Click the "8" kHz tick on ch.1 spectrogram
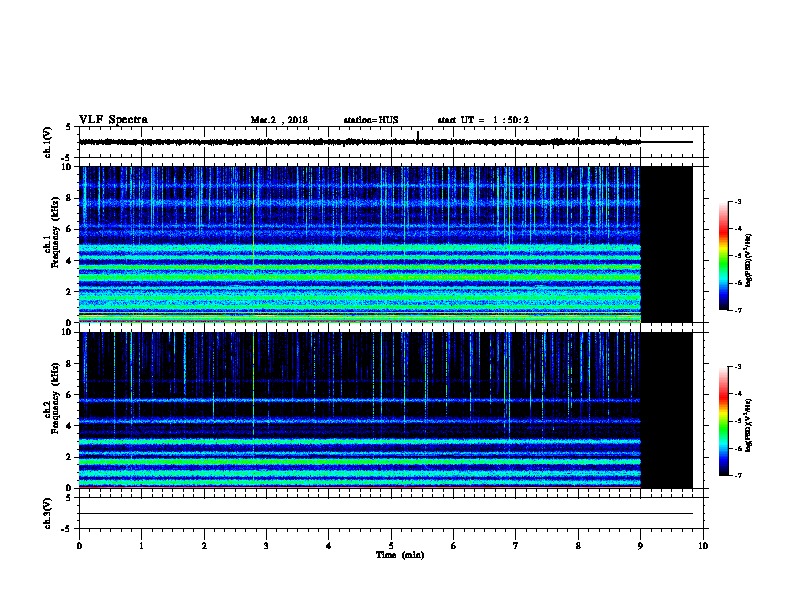This screenshot has height=612, width=792. point(70,198)
